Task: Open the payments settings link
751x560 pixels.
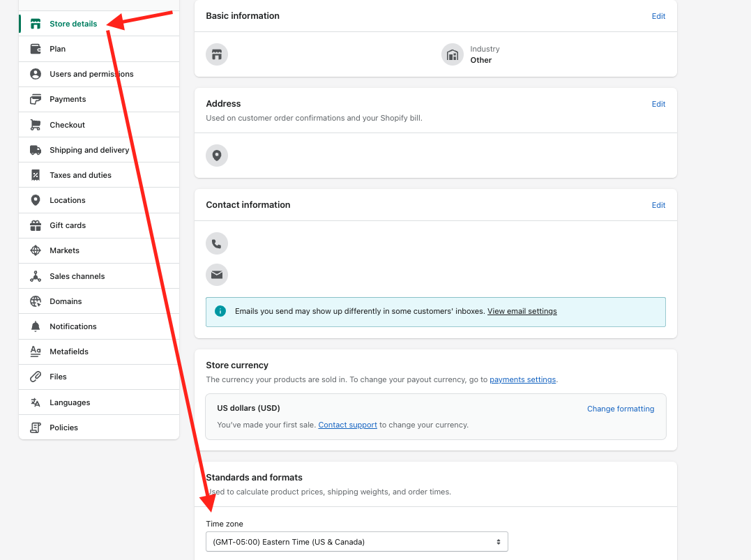Action: coord(522,379)
